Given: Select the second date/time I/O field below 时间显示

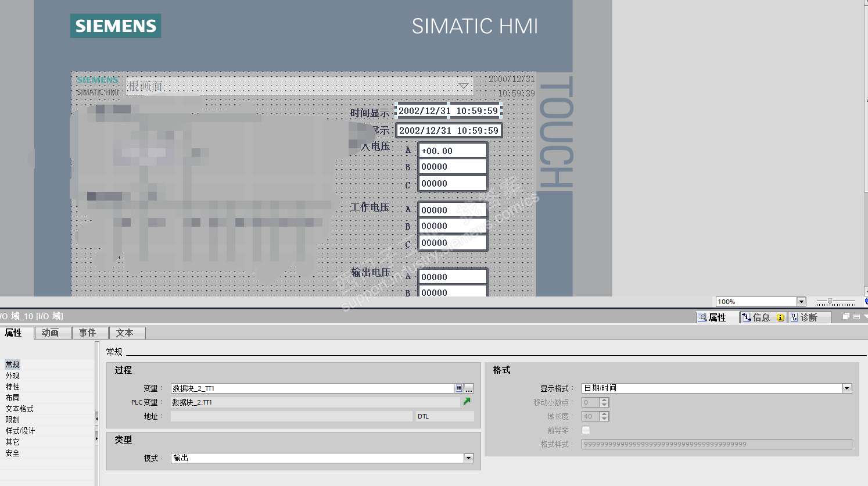Looking at the screenshot, I should point(449,130).
